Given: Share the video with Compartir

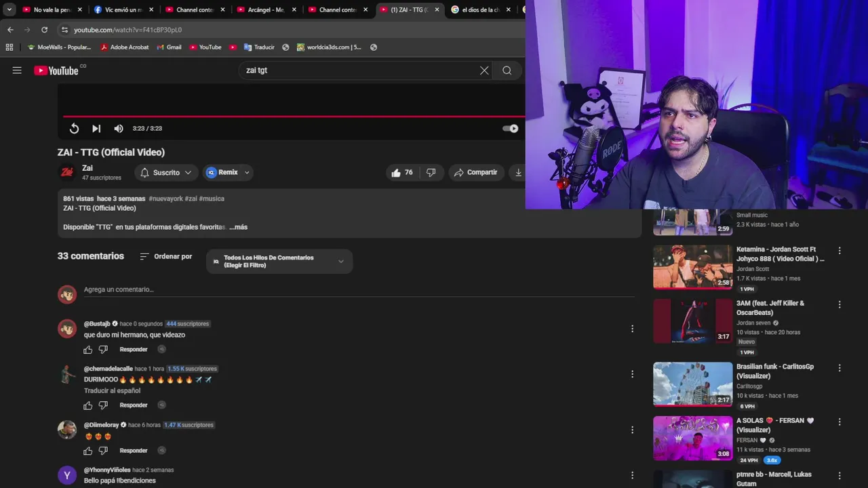Looking at the screenshot, I should 475,173.
